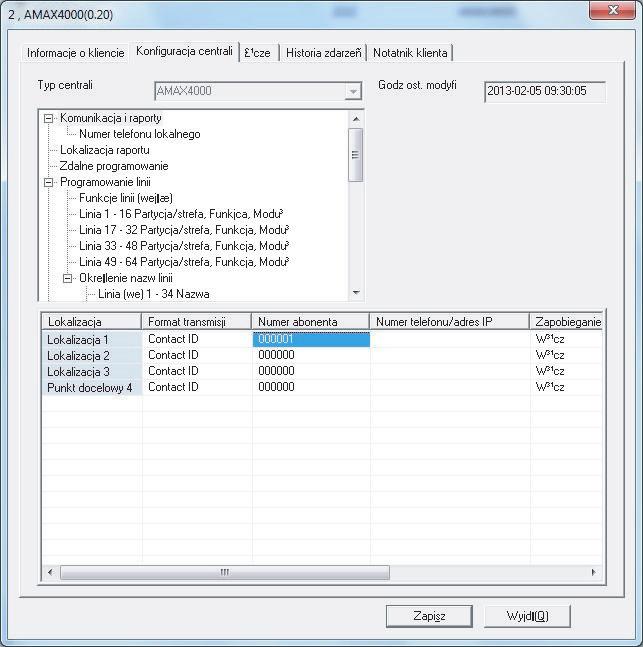
Task: Click Numer abonenta cell for Lokalizacja 3
Action: pyautogui.click(x=311, y=371)
